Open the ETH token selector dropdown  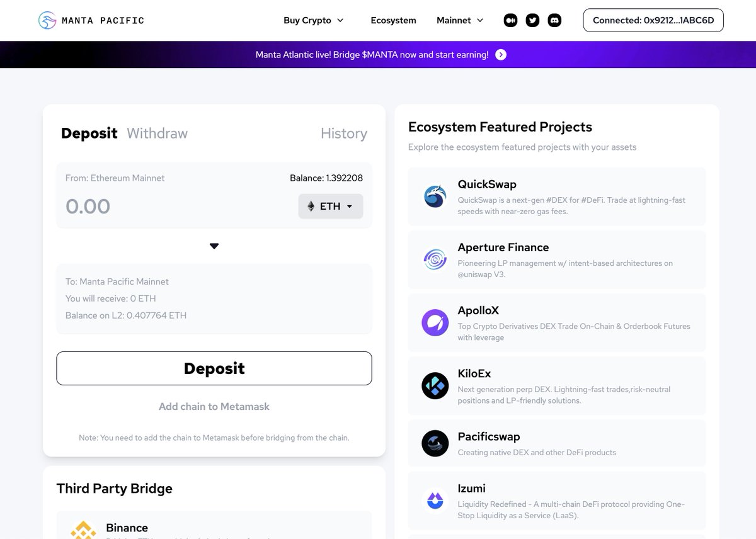[x=331, y=207]
